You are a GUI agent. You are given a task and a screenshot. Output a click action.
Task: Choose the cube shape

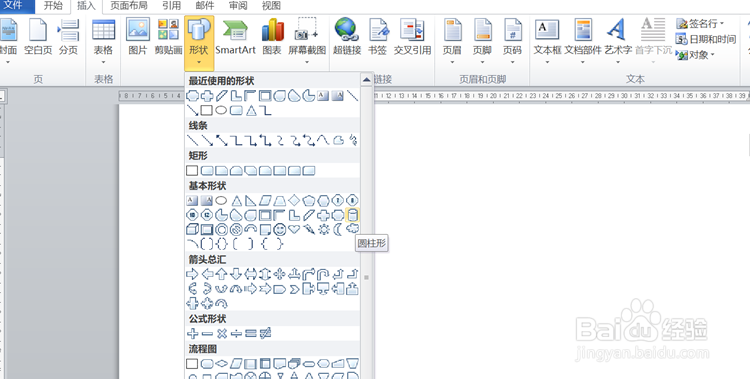[x=192, y=230]
